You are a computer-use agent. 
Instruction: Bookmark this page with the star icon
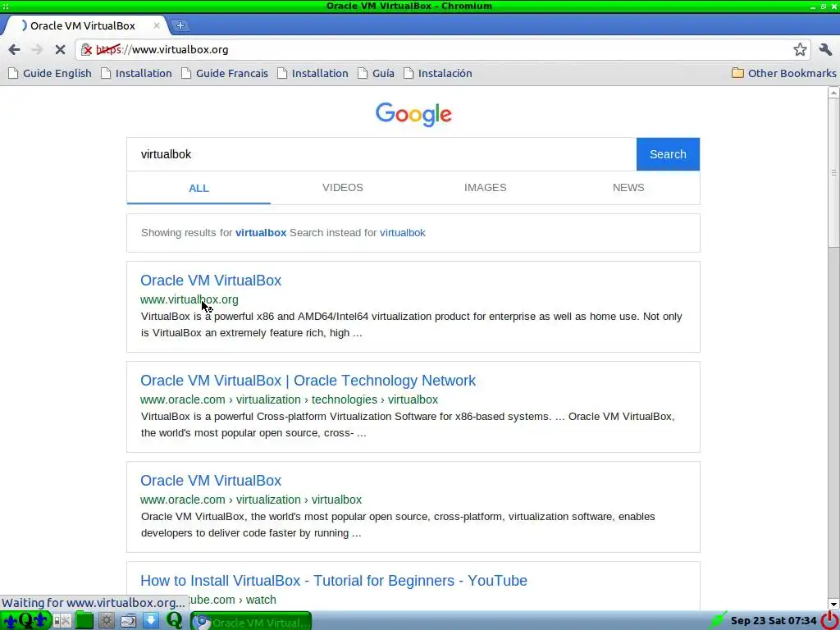tap(800, 50)
